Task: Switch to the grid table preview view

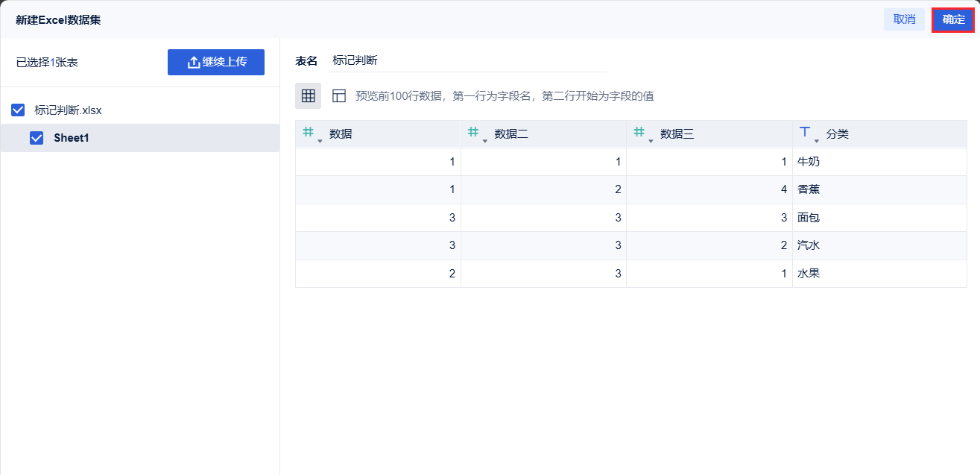Action: [x=308, y=95]
